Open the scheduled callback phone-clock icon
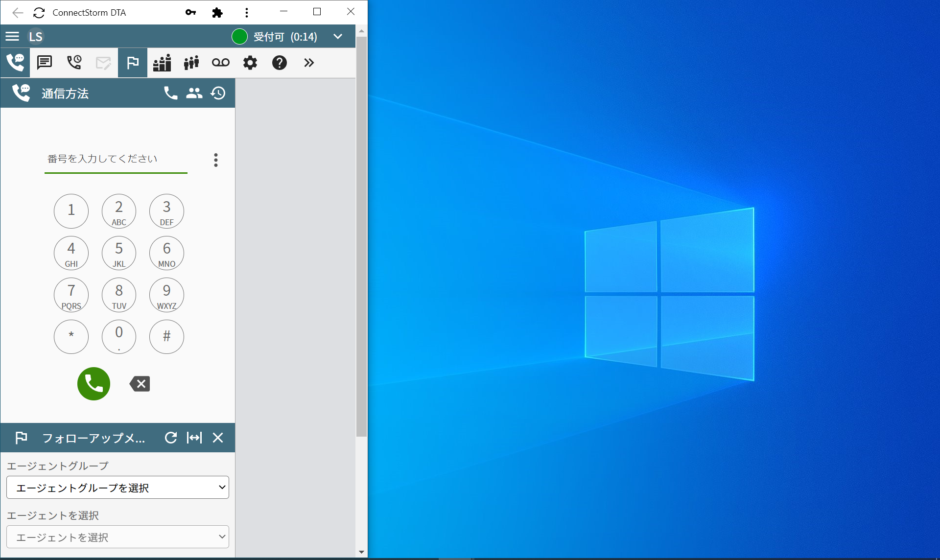The width and height of the screenshot is (940, 560). coord(74,63)
